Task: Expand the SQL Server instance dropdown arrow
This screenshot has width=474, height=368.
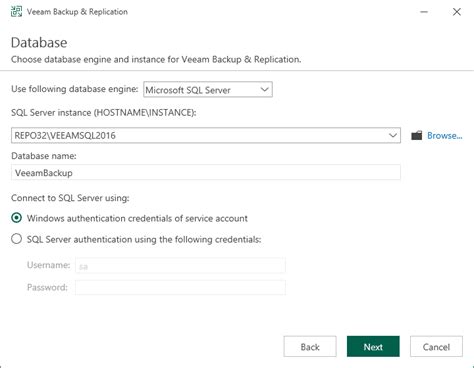Action: 393,135
